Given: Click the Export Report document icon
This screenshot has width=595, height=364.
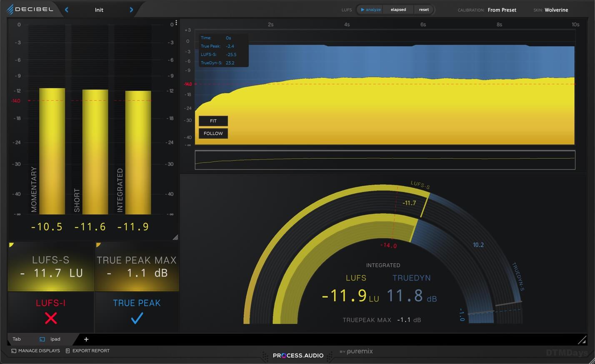Looking at the screenshot, I should click(67, 351).
